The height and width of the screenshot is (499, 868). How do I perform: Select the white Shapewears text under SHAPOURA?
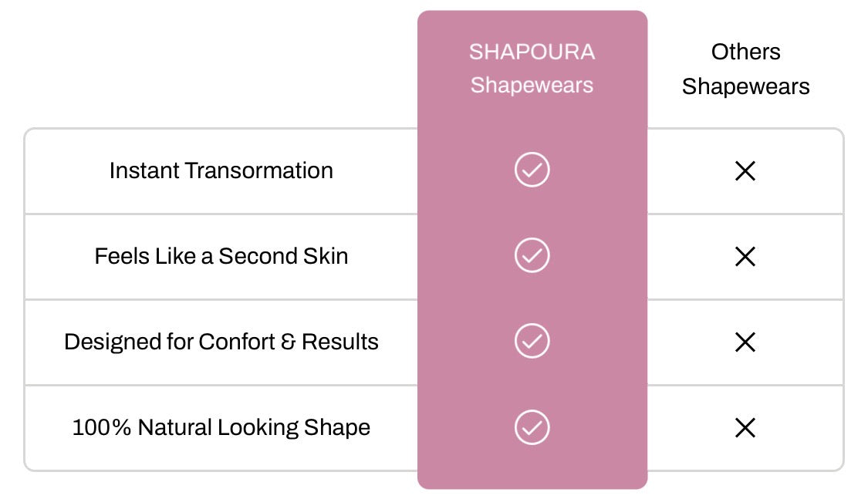(532, 85)
